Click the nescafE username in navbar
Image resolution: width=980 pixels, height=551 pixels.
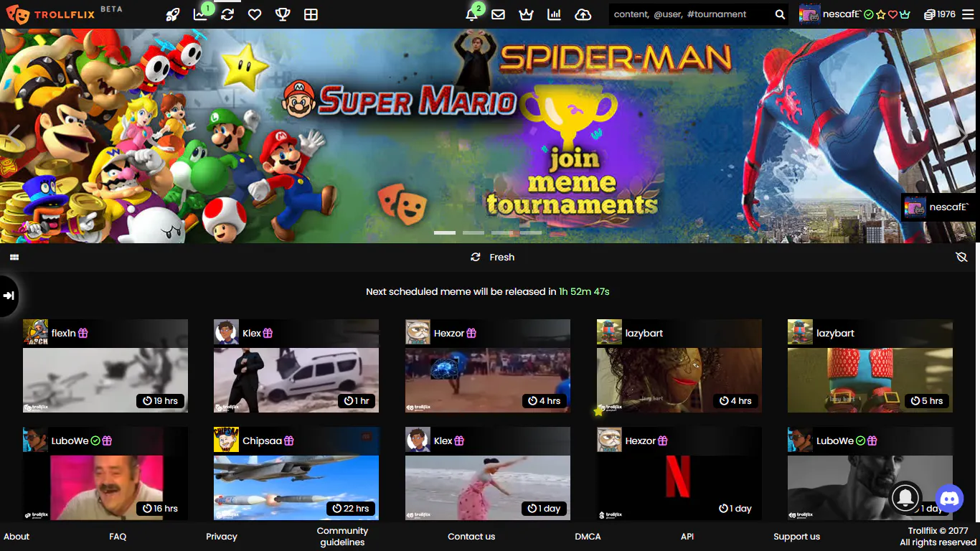pyautogui.click(x=842, y=14)
